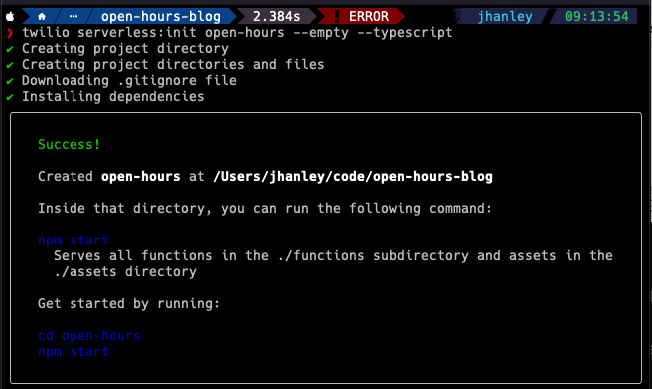Click checkmark beside Creating project directories and files
This screenshot has width=652, height=389.
coord(10,65)
